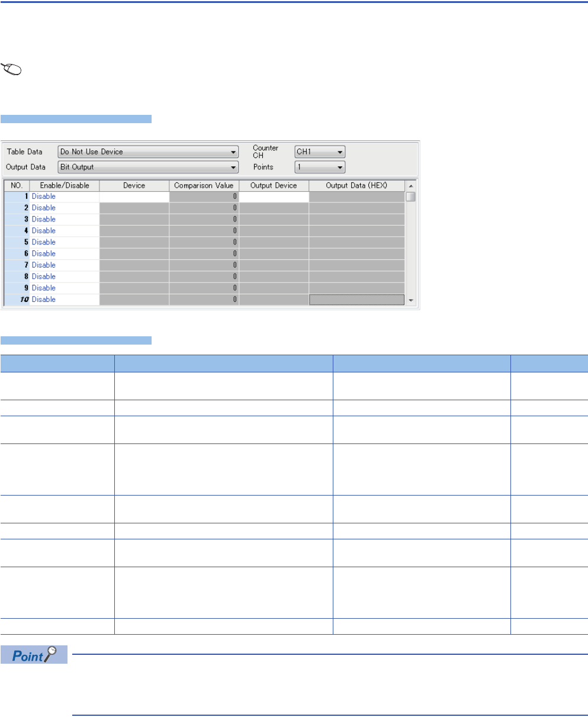Viewport: 588px width, 717px height.
Task: Click the table scrollbar down arrow
Action: click(411, 300)
